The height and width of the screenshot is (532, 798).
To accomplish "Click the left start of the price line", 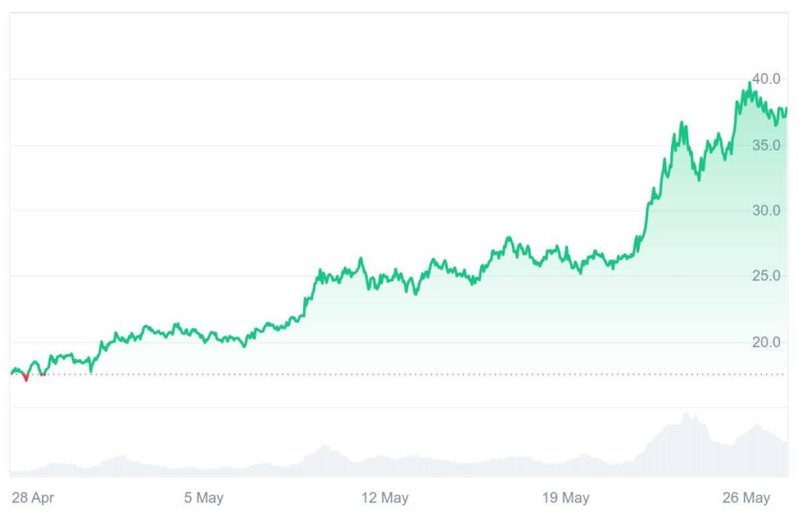I will (12, 373).
